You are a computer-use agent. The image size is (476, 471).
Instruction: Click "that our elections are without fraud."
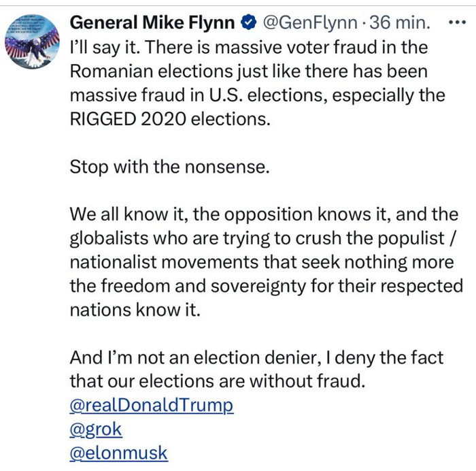pos(218,381)
